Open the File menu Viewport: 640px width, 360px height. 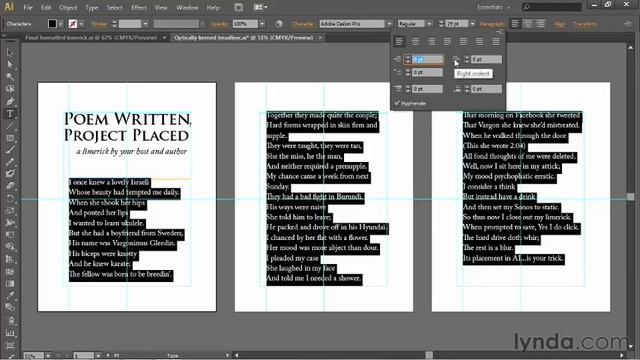pos(28,7)
